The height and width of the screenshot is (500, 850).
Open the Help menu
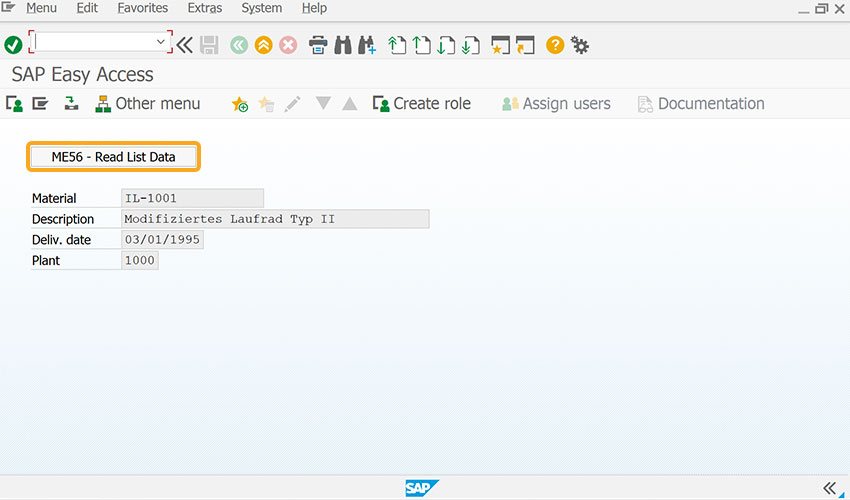tap(314, 8)
